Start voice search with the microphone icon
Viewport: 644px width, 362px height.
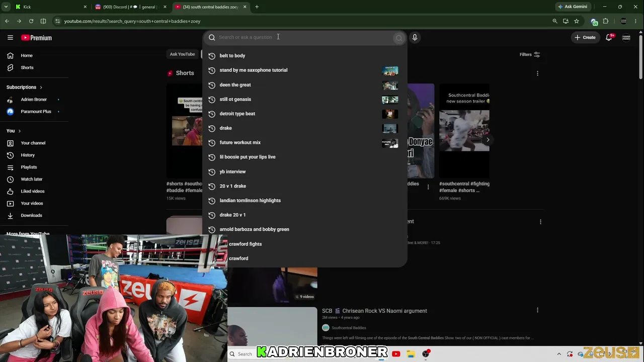pos(415,37)
